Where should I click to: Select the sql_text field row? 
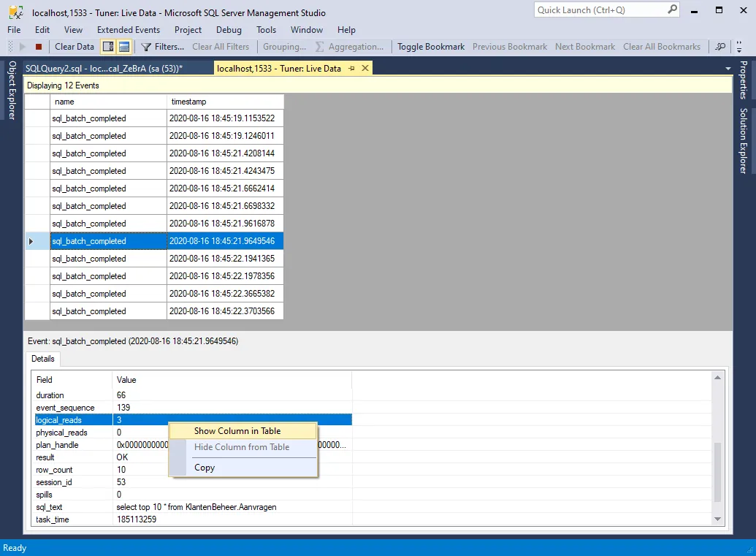(194, 507)
